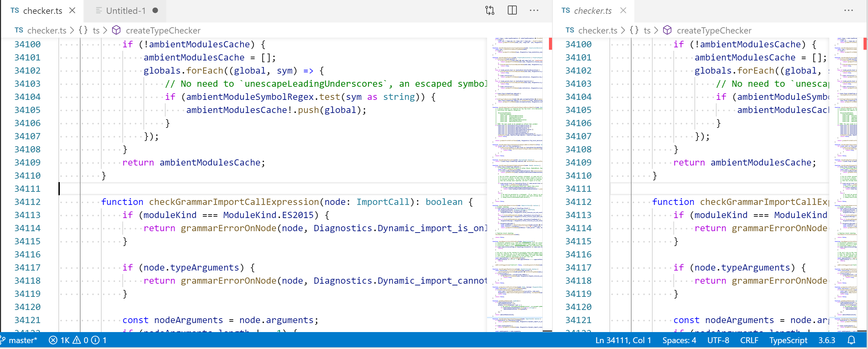
Task: Click Spaces: 4 indentation setting
Action: coord(679,340)
